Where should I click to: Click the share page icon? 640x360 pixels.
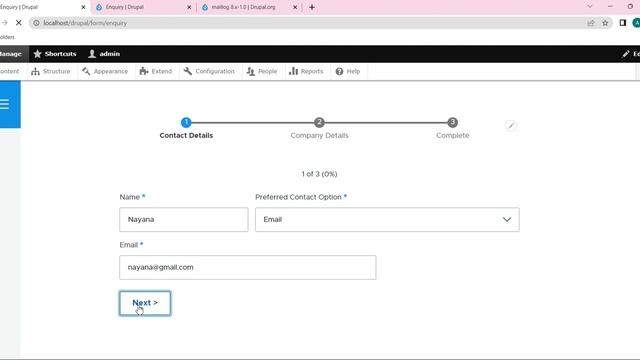[591, 23]
